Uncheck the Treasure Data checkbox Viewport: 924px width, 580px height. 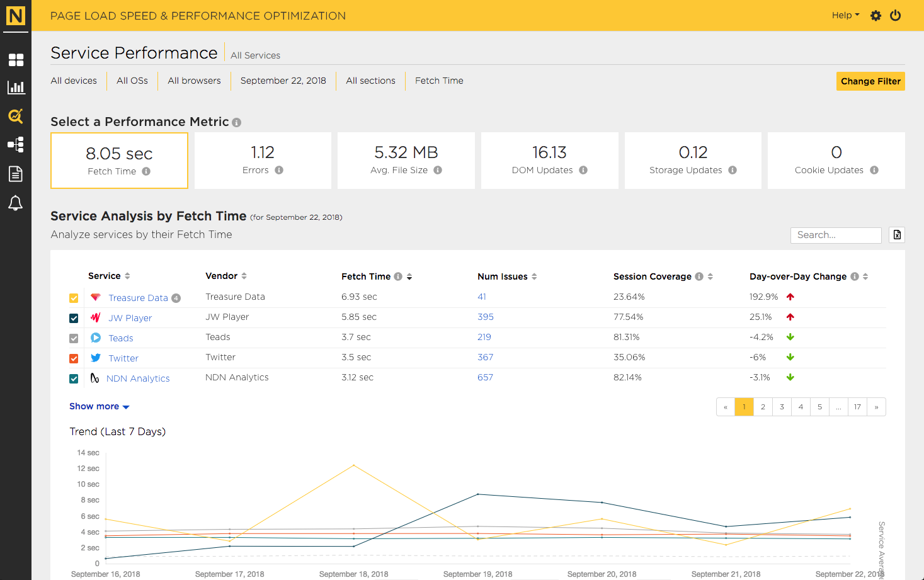pos(74,298)
